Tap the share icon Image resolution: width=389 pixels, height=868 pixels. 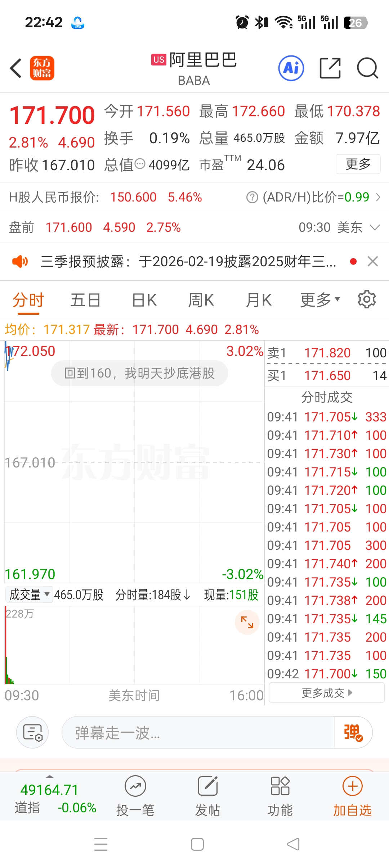(x=330, y=68)
